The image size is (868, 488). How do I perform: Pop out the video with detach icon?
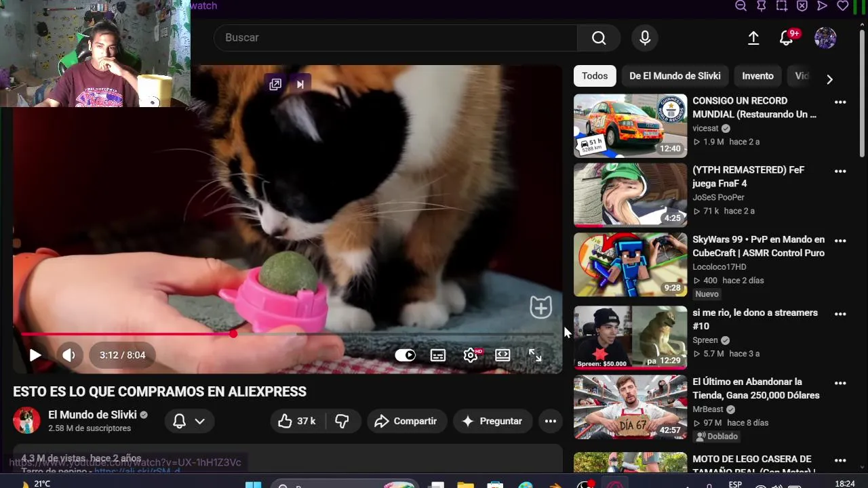coord(275,84)
